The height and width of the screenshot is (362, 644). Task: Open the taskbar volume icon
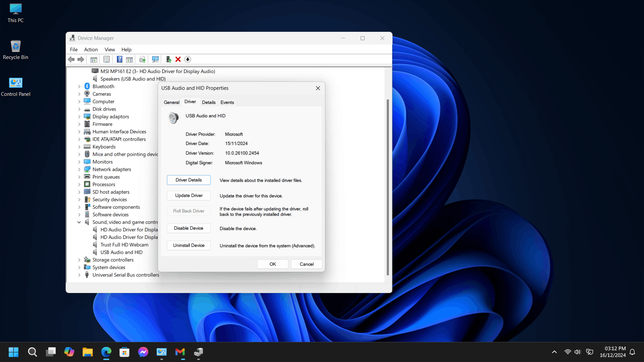click(x=577, y=352)
